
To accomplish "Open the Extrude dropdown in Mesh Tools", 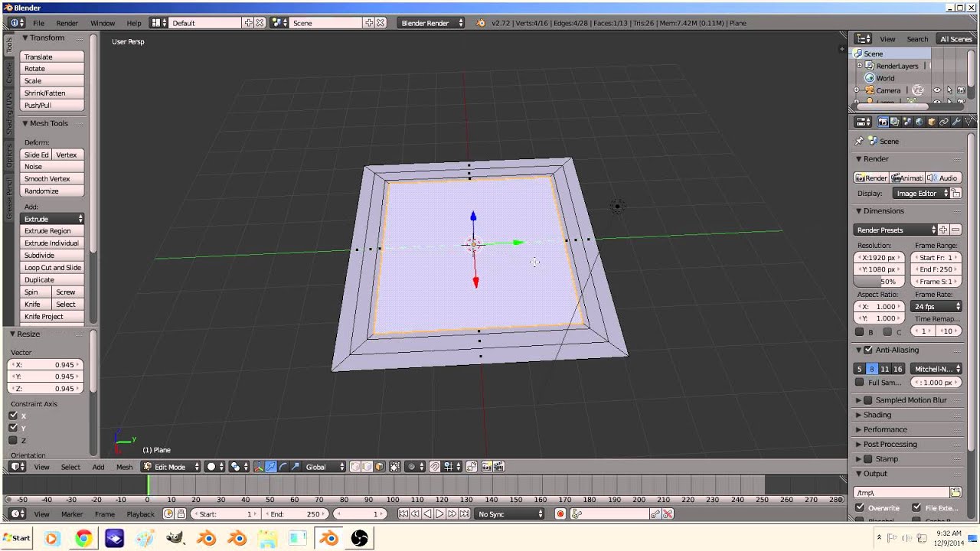I will click(52, 219).
